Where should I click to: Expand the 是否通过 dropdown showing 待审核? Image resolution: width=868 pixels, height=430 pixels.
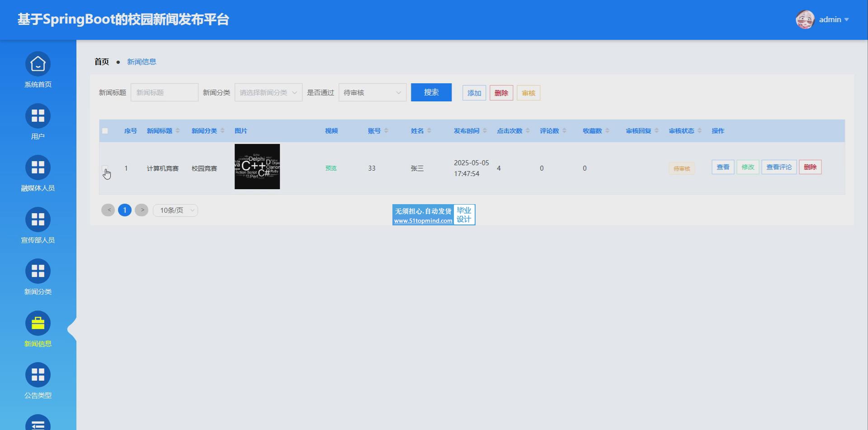pyautogui.click(x=372, y=93)
